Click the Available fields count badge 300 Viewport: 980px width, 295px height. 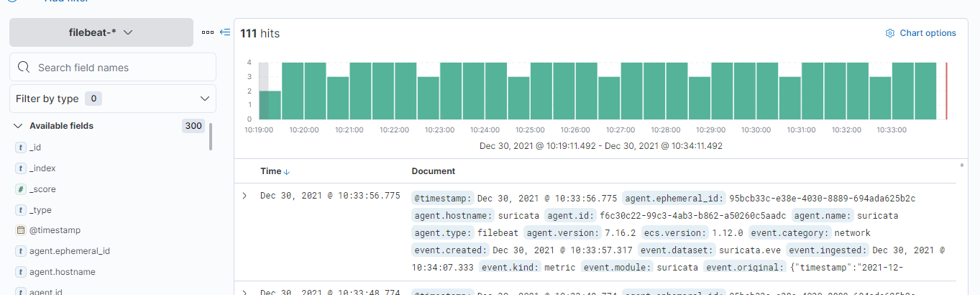pos(193,126)
